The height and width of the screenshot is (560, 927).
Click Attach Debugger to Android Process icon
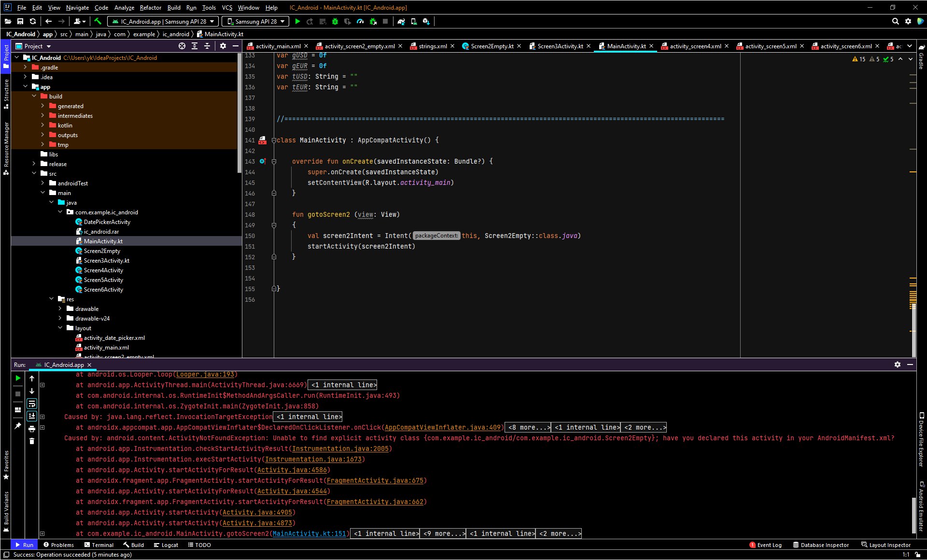373,21
